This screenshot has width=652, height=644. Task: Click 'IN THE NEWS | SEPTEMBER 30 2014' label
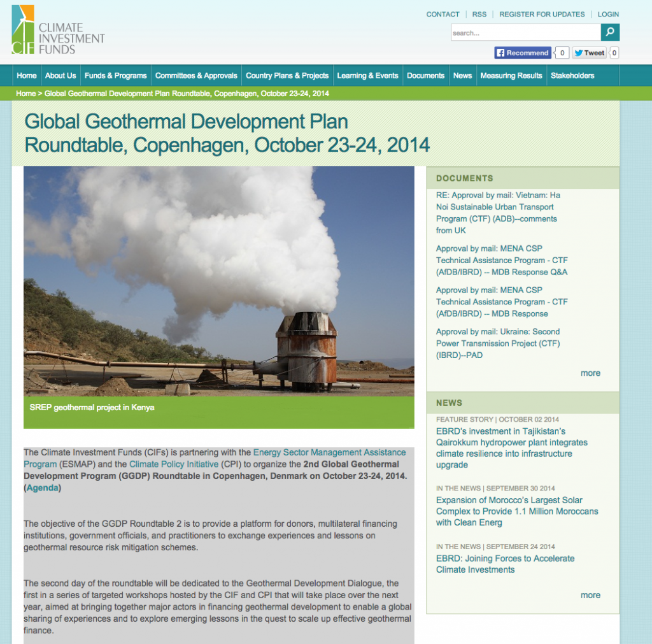coord(495,489)
